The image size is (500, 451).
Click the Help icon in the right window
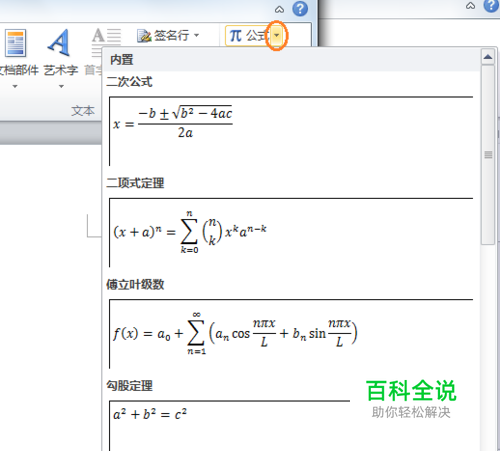pos(492,5)
